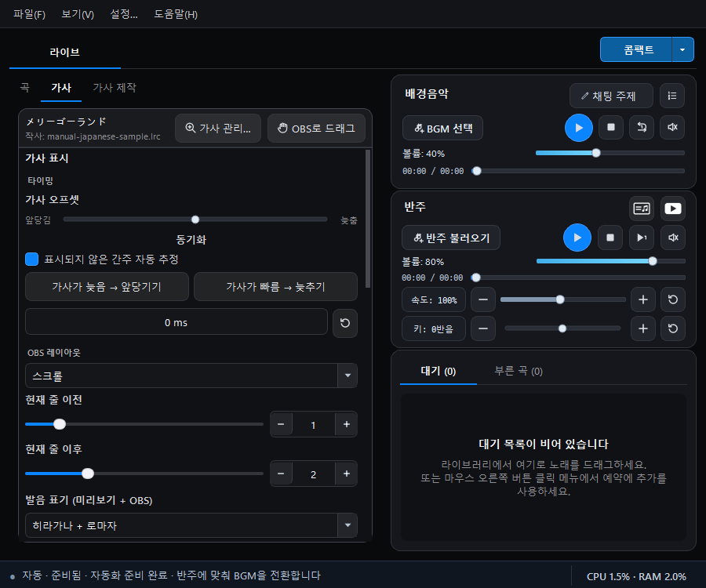Open the 보기(V) menu

coord(78,14)
